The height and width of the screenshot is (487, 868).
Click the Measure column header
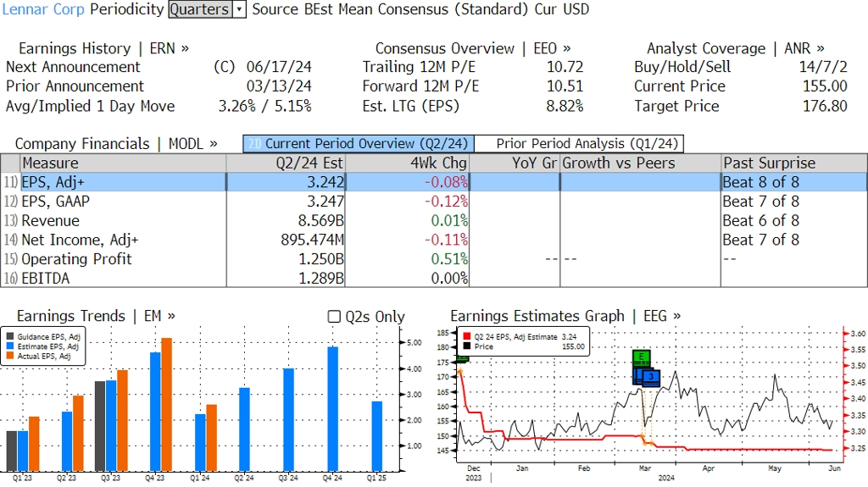pyautogui.click(x=123, y=163)
